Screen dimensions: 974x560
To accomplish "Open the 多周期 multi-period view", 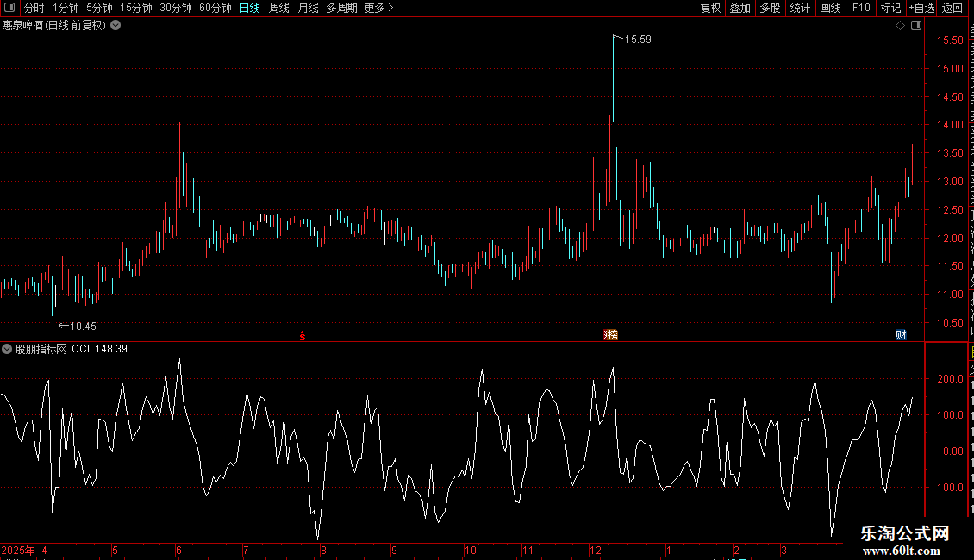I will (341, 8).
